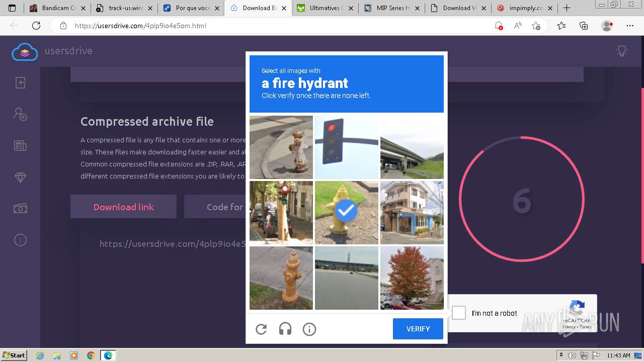Click the usersdrive file URL text

click(173, 244)
